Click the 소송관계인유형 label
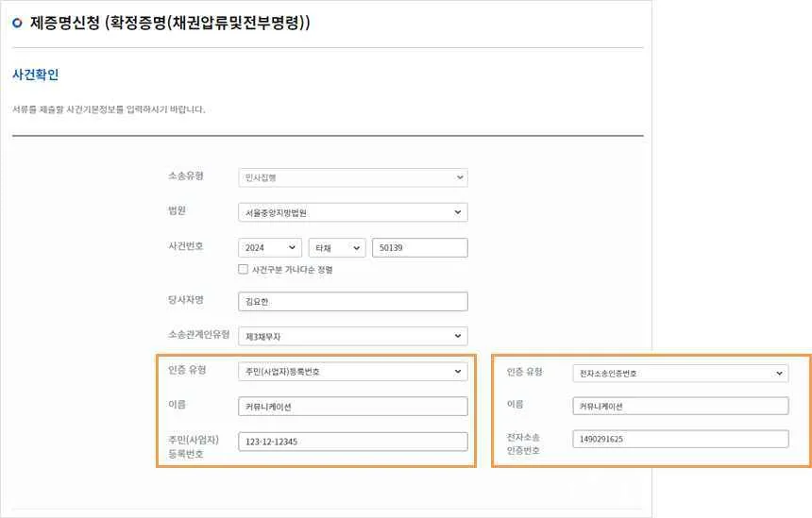812x518 pixels. (x=199, y=334)
